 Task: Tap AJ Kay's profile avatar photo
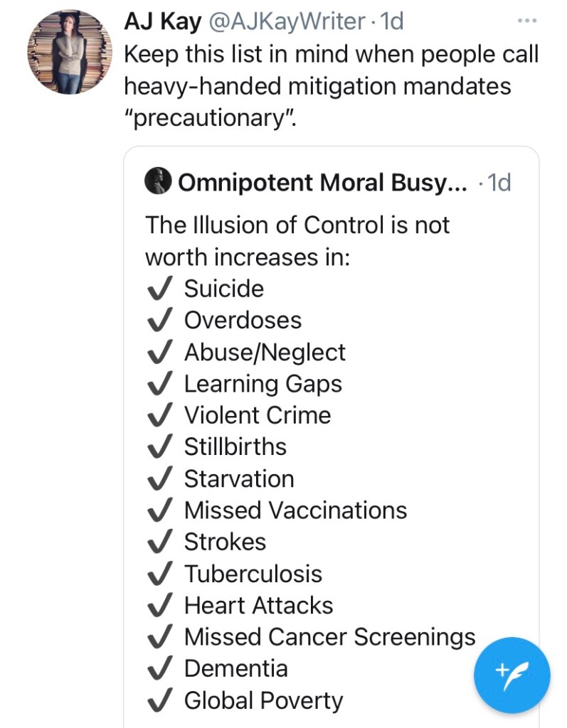(70, 52)
